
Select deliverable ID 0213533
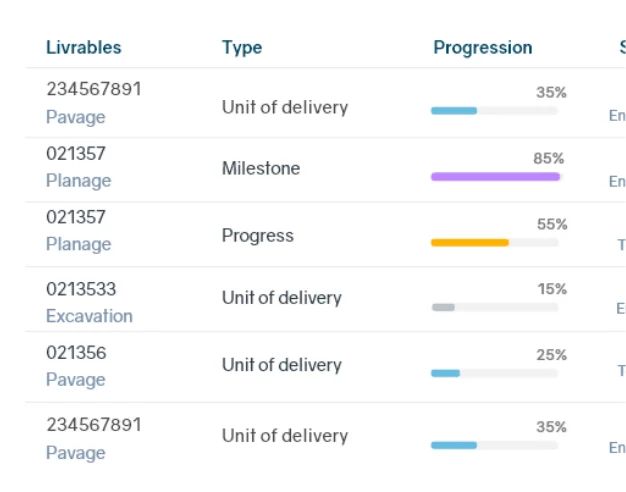click(x=81, y=289)
